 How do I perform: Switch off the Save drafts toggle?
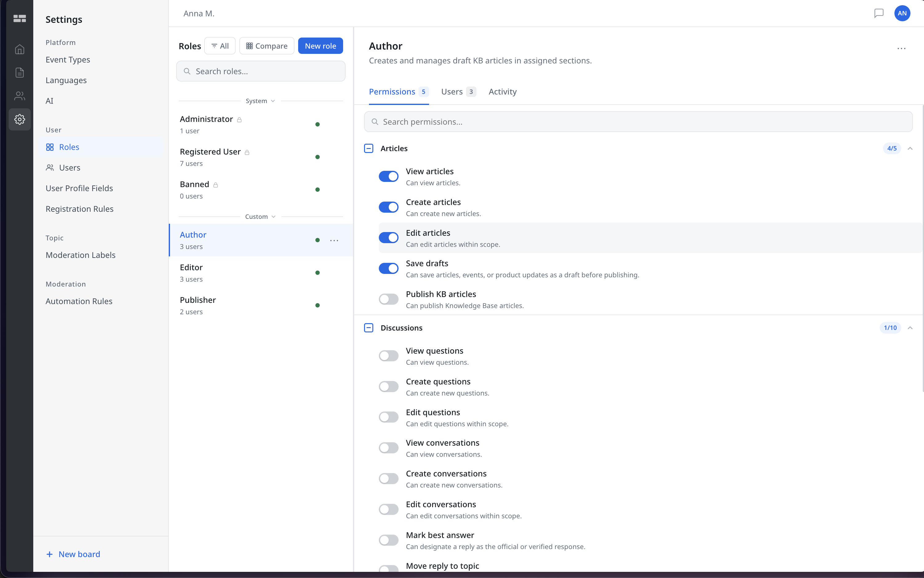389,268
